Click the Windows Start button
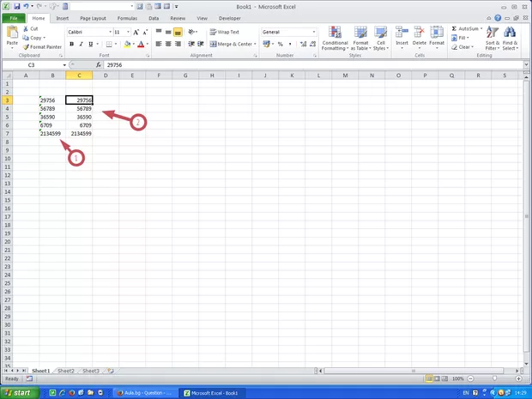 coord(20,393)
